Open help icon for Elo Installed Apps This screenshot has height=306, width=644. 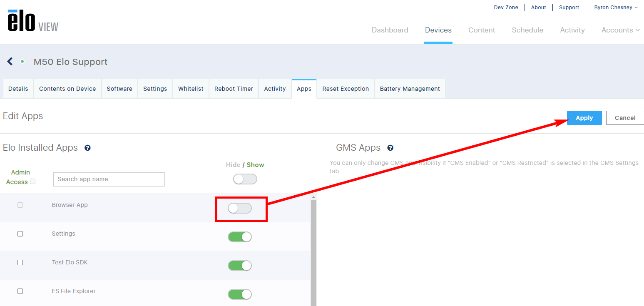87,148
